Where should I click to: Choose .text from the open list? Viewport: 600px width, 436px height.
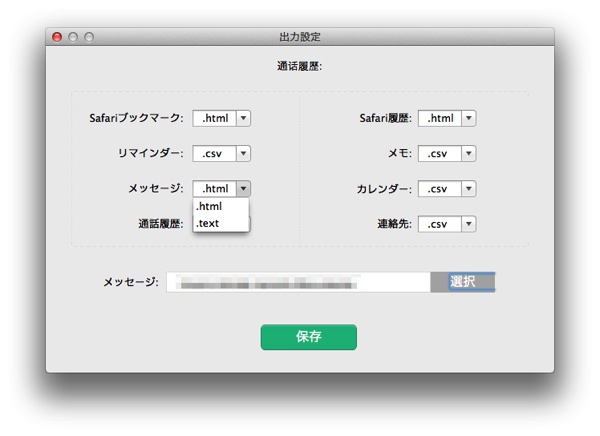pos(221,223)
